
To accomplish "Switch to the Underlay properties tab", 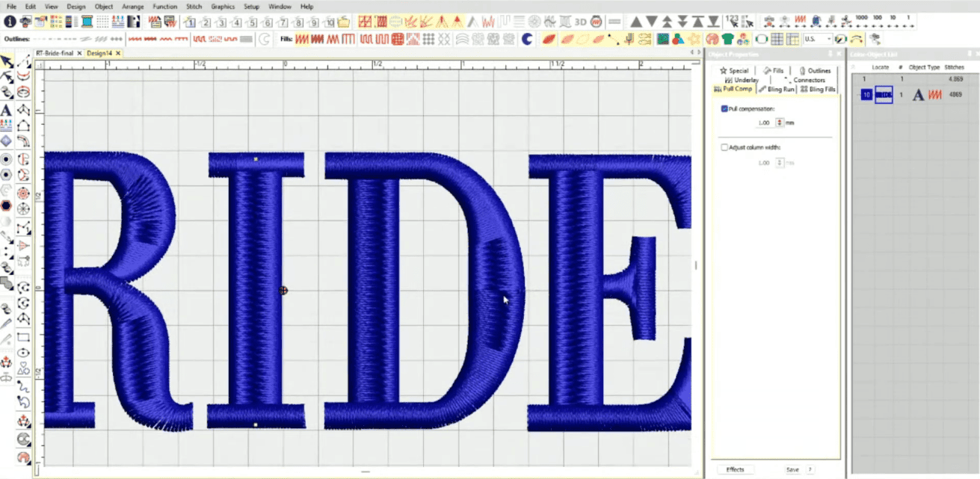I will (x=742, y=79).
